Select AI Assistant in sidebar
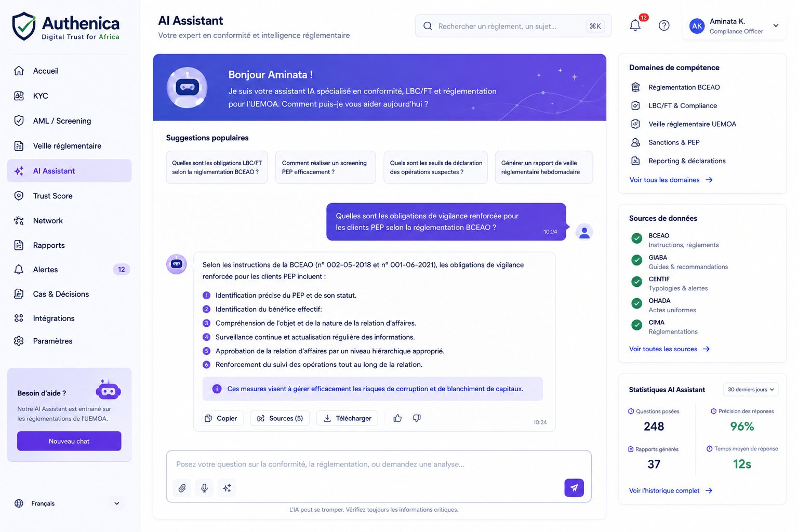Viewport: 798px width, 532px height. (69, 171)
